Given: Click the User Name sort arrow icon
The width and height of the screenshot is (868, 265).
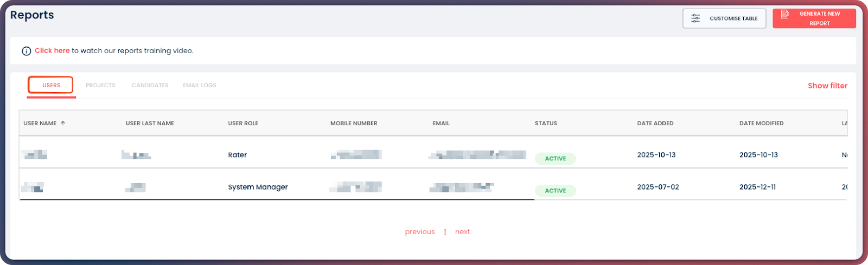Looking at the screenshot, I should coord(63,124).
